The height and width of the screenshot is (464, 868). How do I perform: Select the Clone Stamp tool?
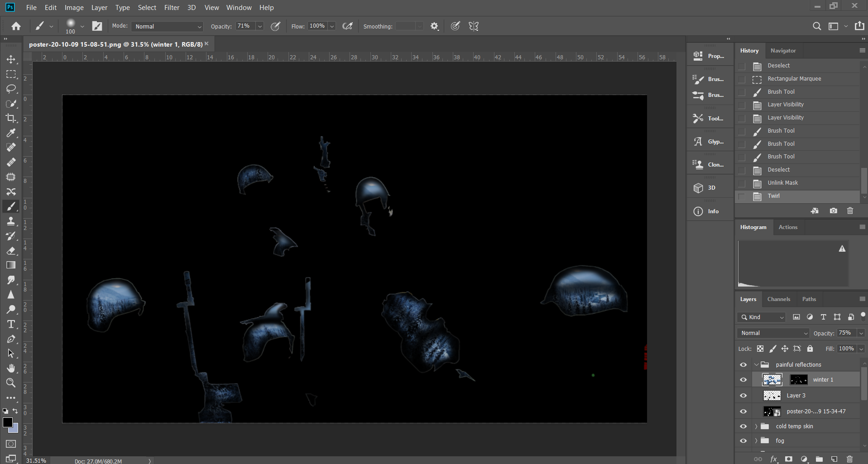point(11,221)
